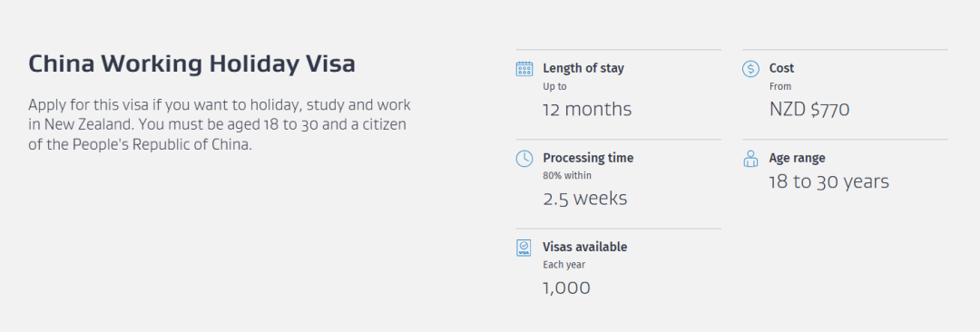Select the Cost label

tap(781, 68)
